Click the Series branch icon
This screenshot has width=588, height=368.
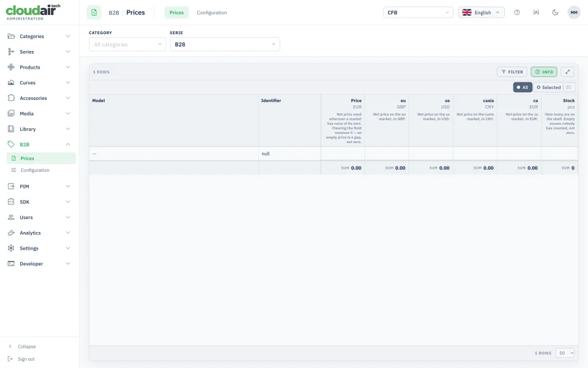[x=11, y=52]
